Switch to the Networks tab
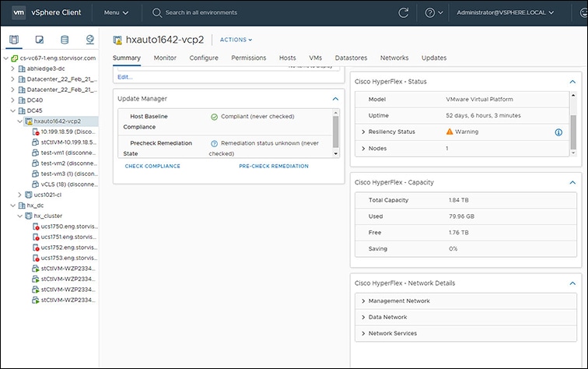Image resolution: width=588 pixels, height=369 pixels. pyautogui.click(x=394, y=58)
